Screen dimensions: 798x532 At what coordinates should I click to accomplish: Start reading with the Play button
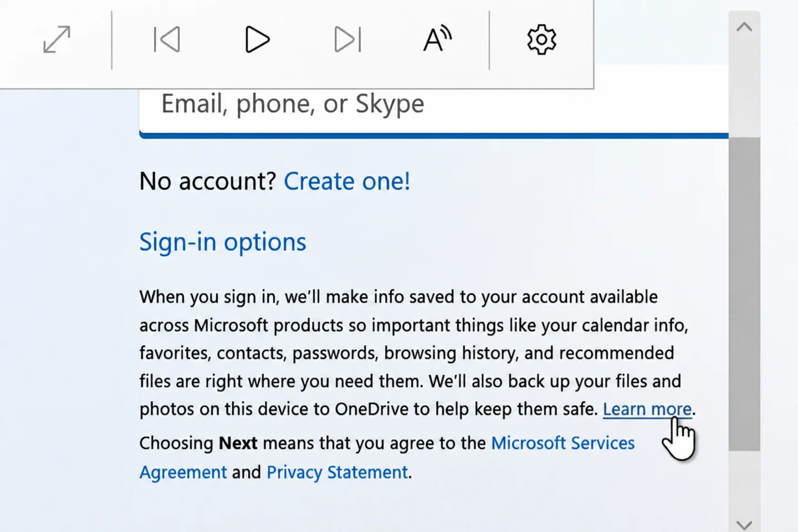point(257,40)
